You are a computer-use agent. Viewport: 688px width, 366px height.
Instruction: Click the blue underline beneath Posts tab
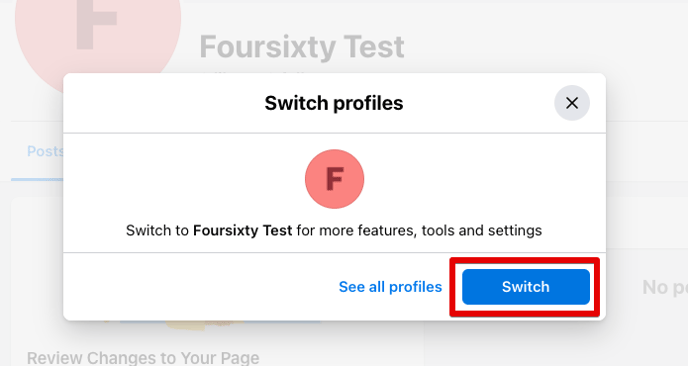37,179
